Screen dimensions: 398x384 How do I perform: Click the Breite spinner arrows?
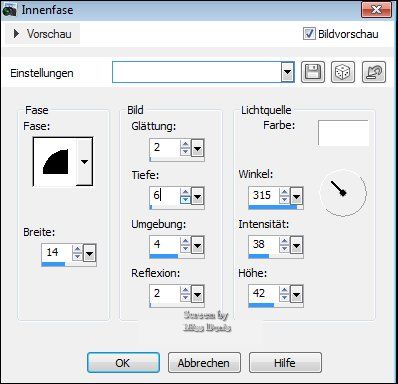tap(77, 253)
